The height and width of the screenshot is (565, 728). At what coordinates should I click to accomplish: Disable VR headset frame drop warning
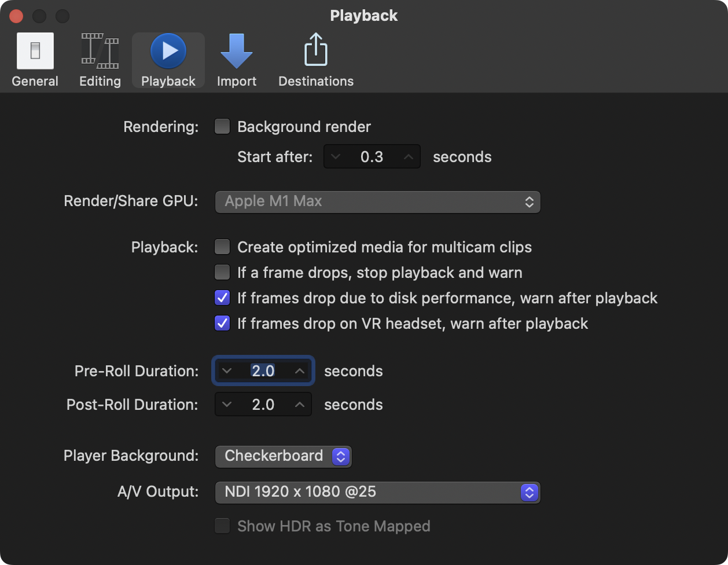coord(222,324)
